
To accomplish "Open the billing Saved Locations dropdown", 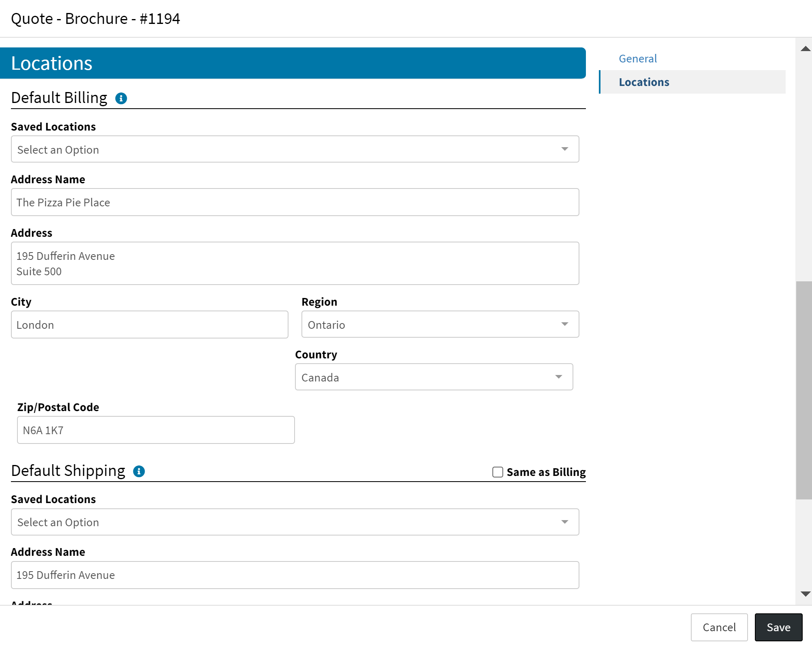I will click(295, 149).
